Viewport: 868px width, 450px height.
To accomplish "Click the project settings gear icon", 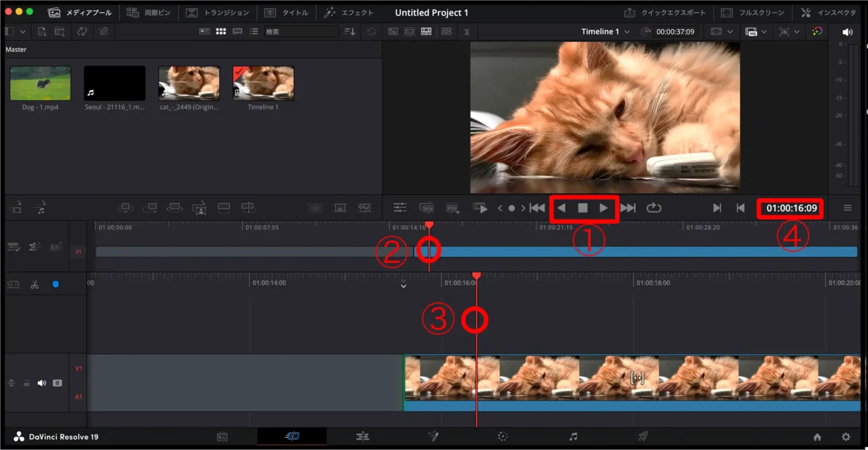I will [846, 437].
